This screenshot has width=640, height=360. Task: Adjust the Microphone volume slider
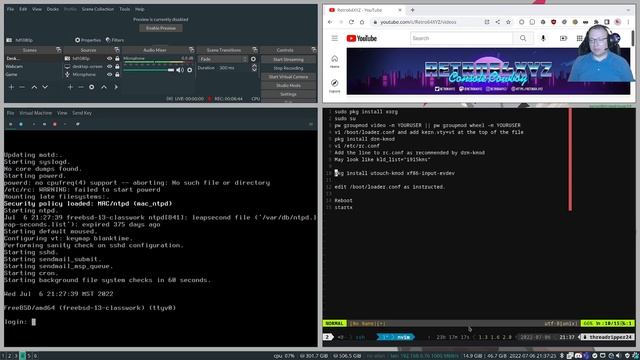point(149,70)
